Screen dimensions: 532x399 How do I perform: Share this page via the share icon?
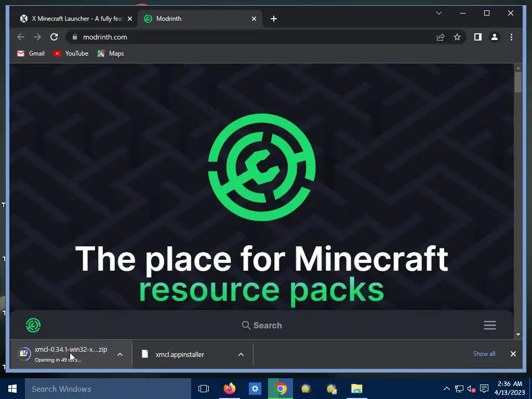pos(441,37)
